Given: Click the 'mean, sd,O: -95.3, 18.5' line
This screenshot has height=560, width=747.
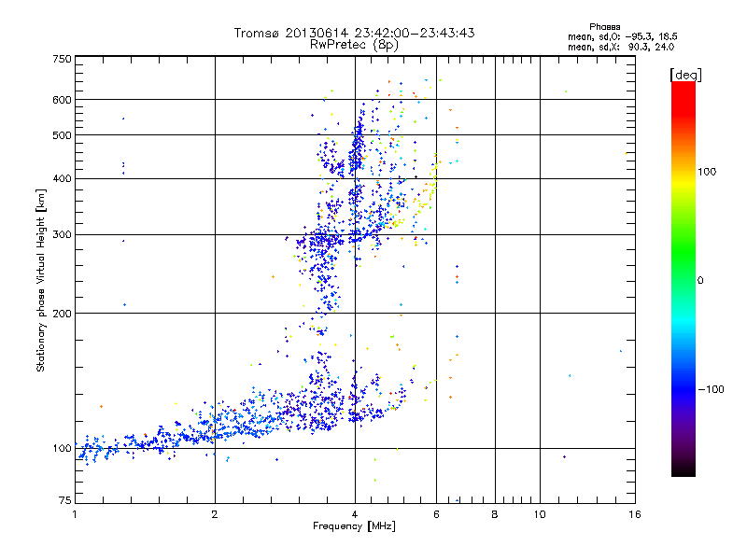Looking at the screenshot, I should tap(623, 36).
